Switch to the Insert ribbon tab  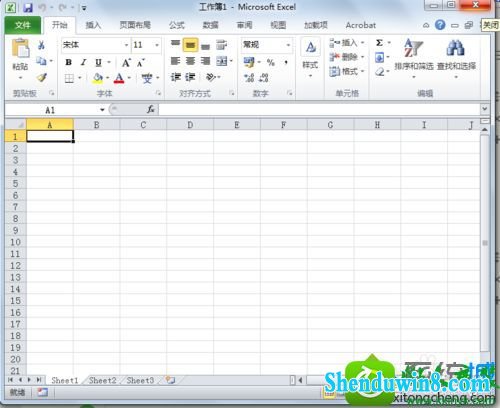click(93, 25)
